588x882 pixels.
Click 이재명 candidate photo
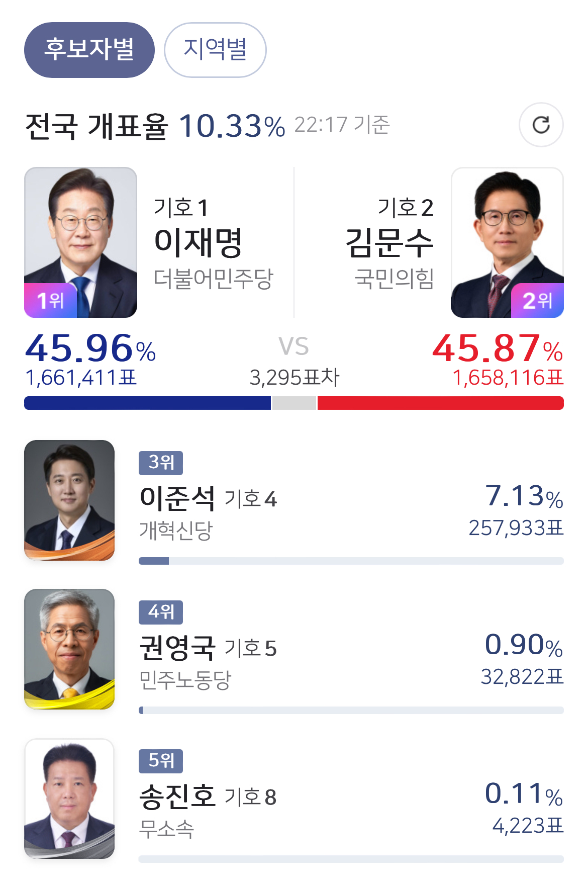pos(80,231)
